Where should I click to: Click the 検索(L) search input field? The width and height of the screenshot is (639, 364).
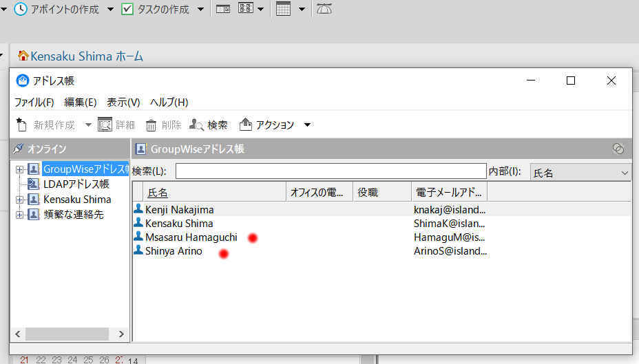pos(331,171)
